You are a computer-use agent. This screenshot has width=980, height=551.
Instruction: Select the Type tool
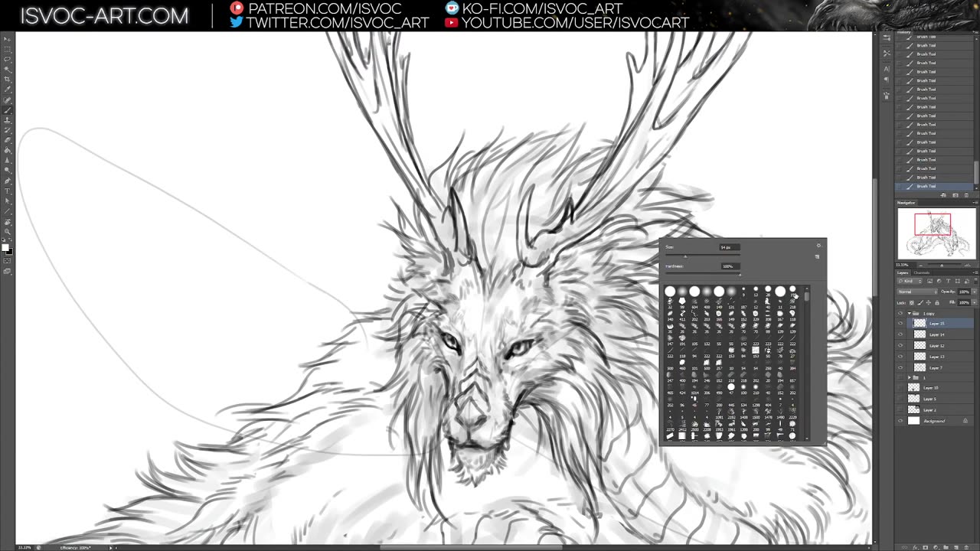click(8, 191)
